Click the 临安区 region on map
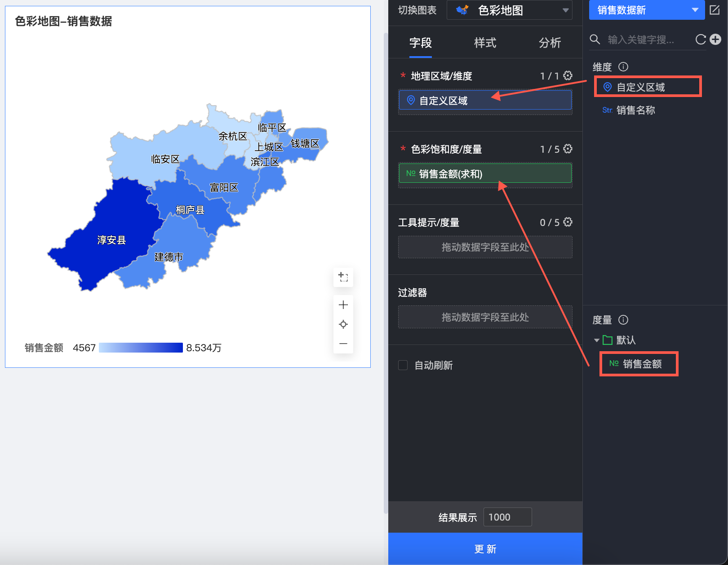 (165, 159)
